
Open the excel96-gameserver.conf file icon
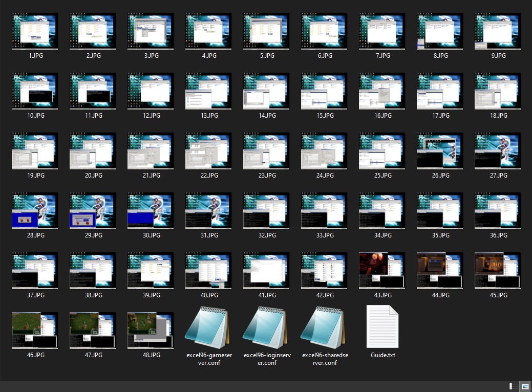(208, 328)
